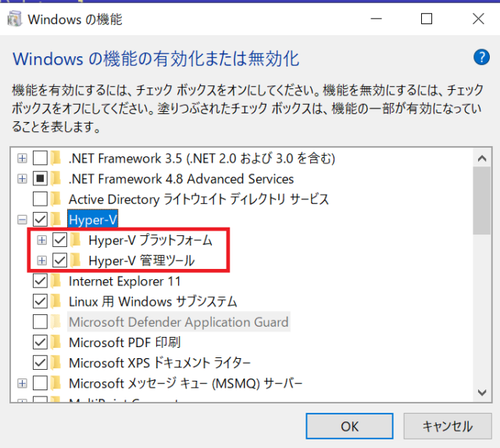The width and height of the screenshot is (500, 448).
Task: Click the Internet Explorer 11 folder icon
Action: (56, 281)
